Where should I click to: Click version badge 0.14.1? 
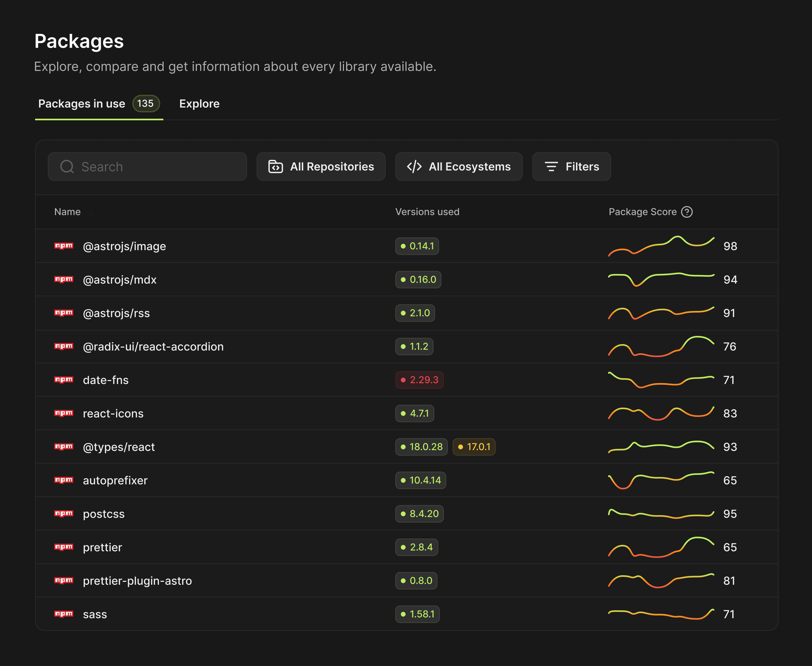pos(417,246)
